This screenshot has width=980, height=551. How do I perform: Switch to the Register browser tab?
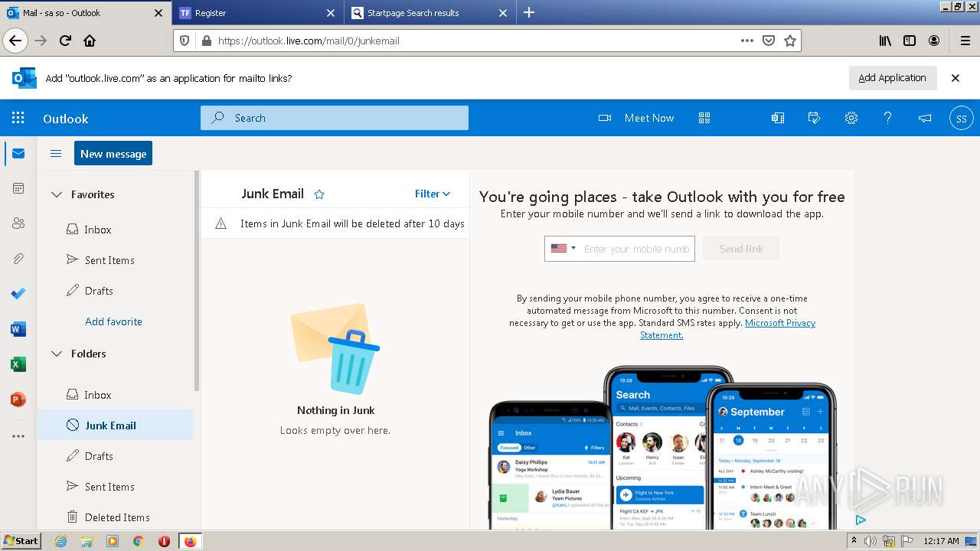click(x=257, y=13)
